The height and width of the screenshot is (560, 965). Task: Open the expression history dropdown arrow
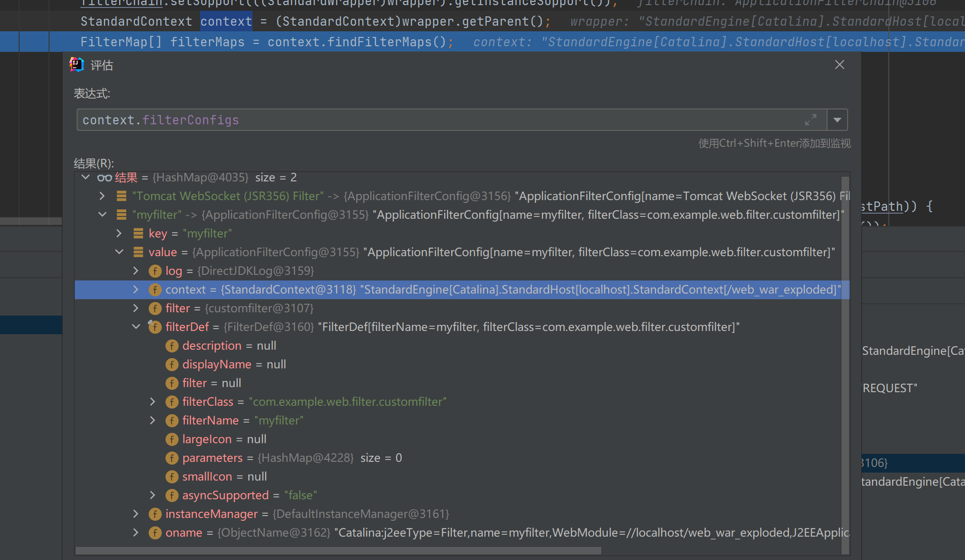(x=837, y=120)
